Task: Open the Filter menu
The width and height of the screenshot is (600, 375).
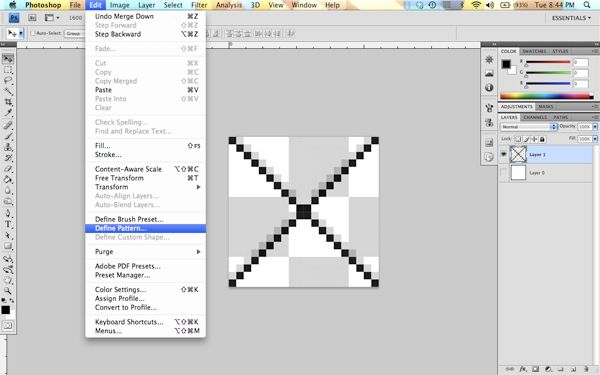Action: point(199,5)
